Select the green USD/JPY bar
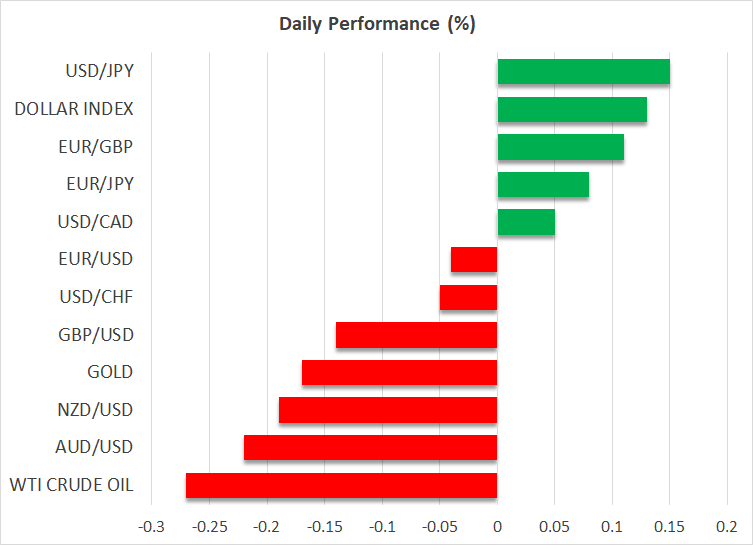The width and height of the screenshot is (753, 545). [x=583, y=72]
